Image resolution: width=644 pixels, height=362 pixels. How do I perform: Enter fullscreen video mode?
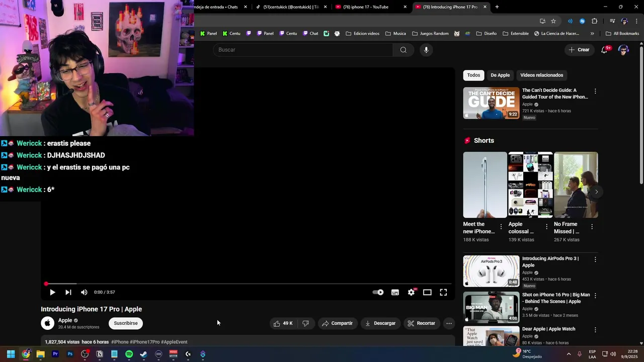(443, 292)
